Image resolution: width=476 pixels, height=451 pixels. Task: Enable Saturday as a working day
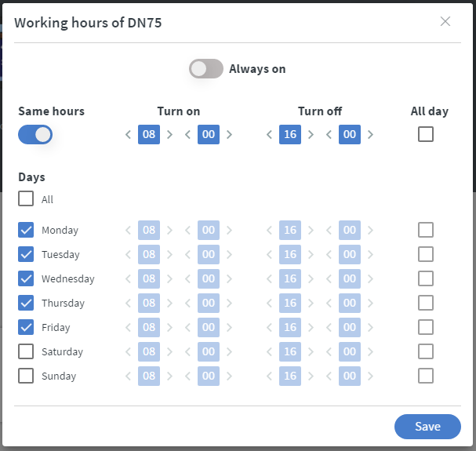coord(26,351)
